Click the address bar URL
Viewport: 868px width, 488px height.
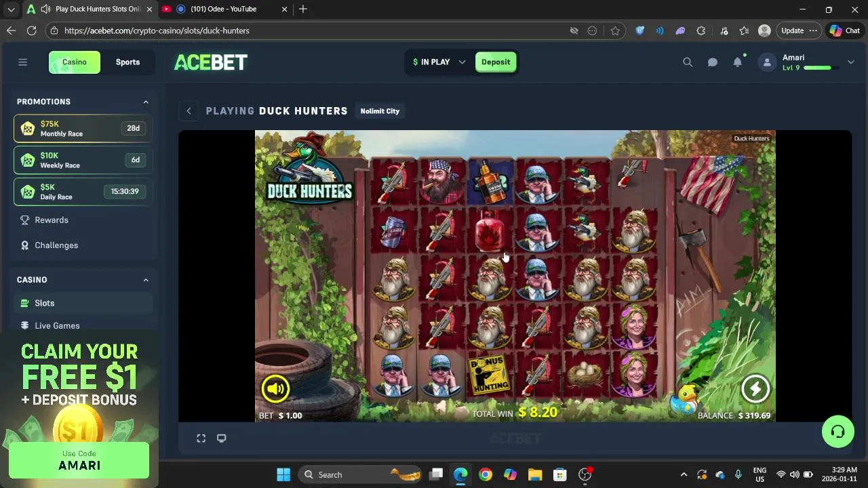157,30
